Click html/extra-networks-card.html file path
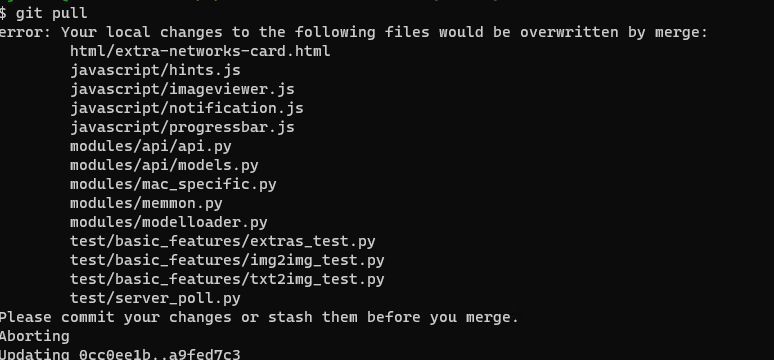 [200, 51]
